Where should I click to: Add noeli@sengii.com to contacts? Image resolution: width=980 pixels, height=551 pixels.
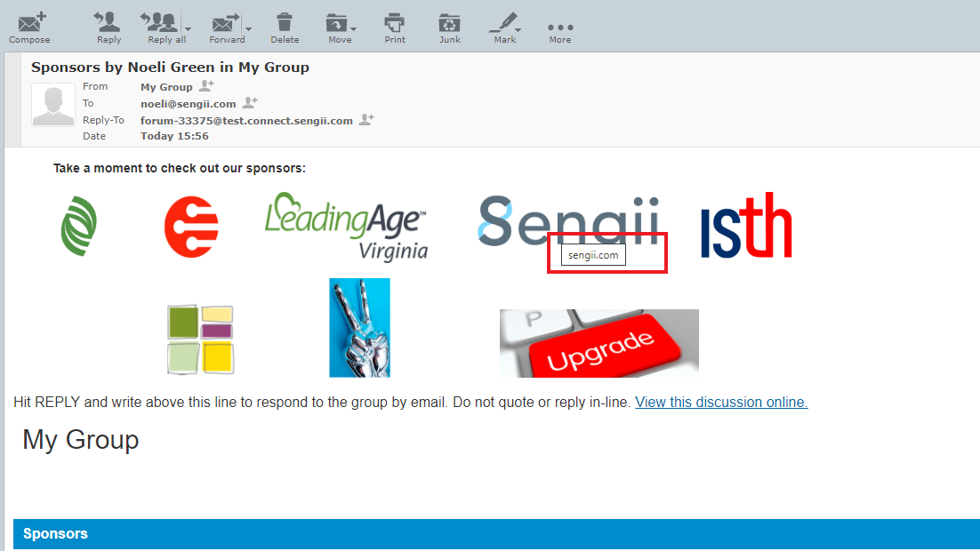[250, 103]
